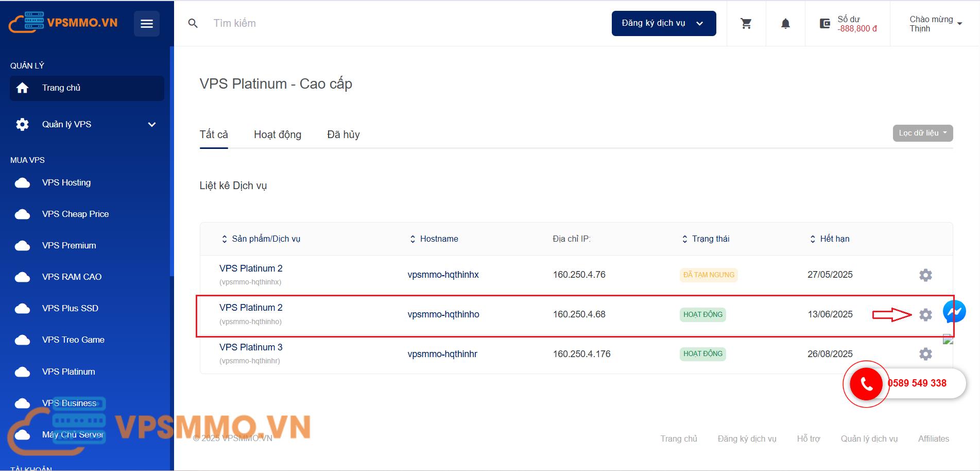Open VPS Platinum 3 vpsmmo-hqthinhr service
The height and width of the screenshot is (471, 980).
click(251, 347)
